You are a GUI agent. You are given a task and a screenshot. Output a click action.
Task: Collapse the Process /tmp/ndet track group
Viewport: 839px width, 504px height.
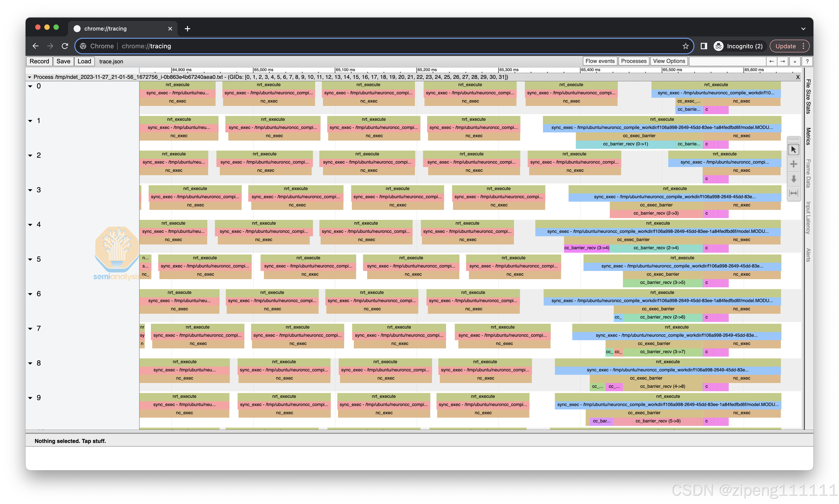pyautogui.click(x=30, y=77)
